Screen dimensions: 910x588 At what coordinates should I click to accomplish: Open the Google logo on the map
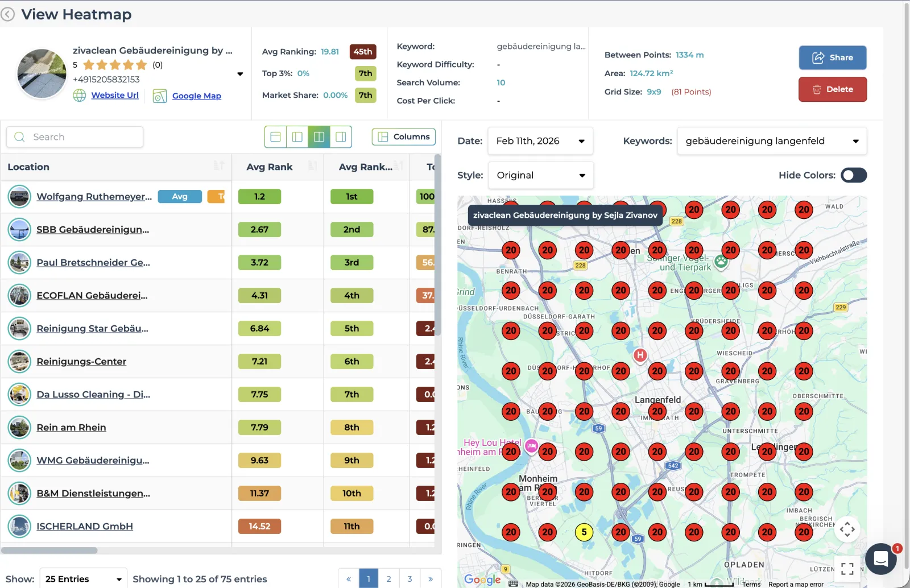pos(482,579)
